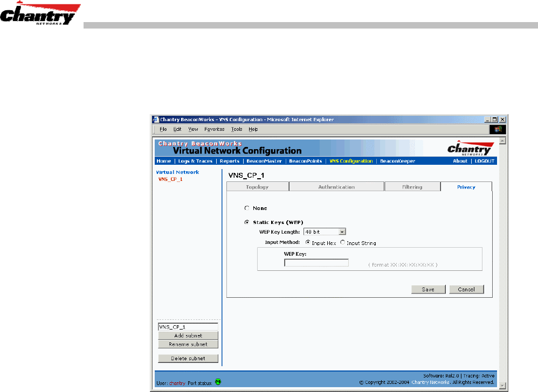
Task: Select the None privacy radio button
Action: 247,208
